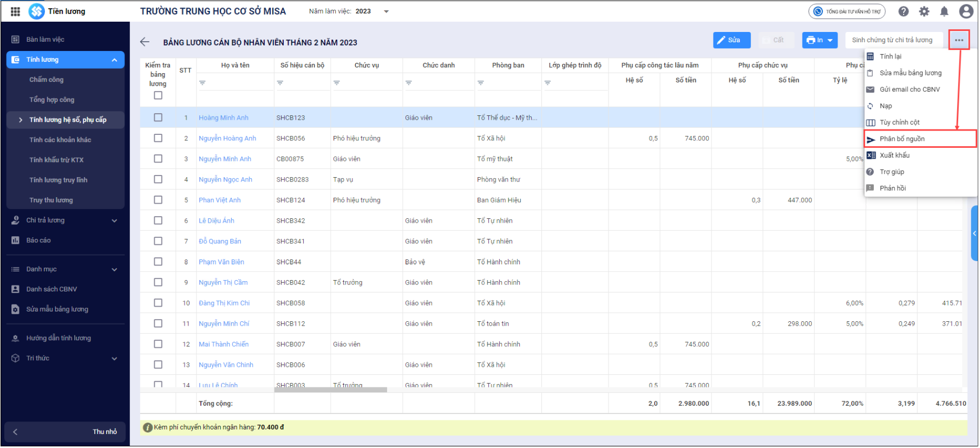
Task: Open filter icon under Chức danh
Action: [409, 83]
